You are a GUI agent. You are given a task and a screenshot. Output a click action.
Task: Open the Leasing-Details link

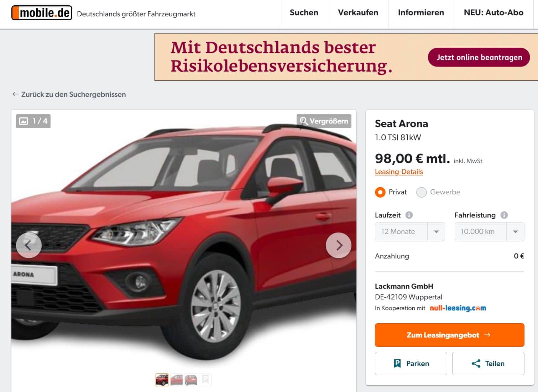coord(399,172)
